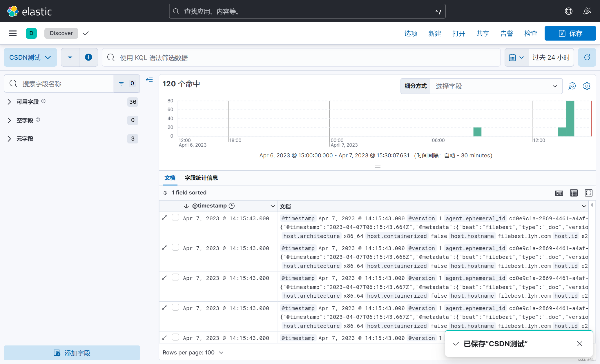Open the 细分方式 field selector
This screenshot has height=364, width=600.
point(496,86)
